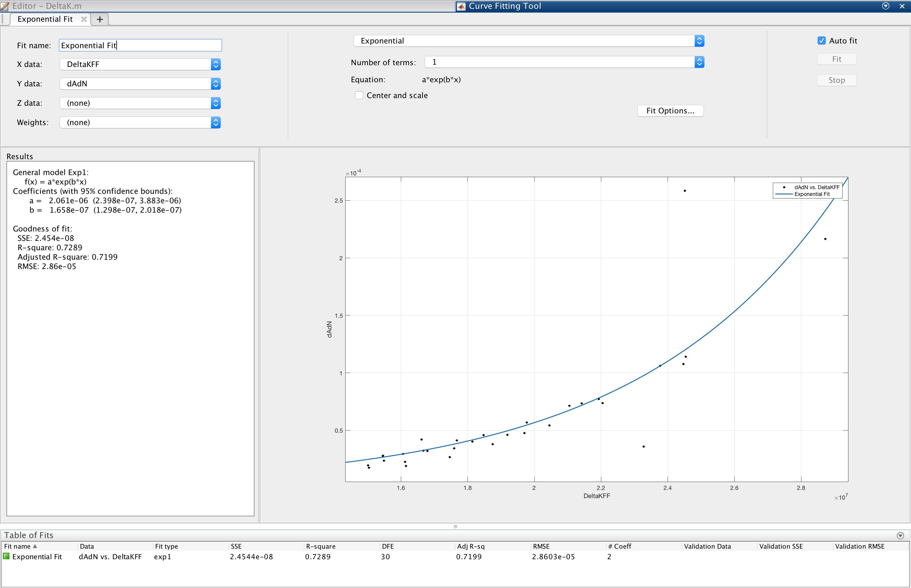The width and height of the screenshot is (911, 588).
Task: Open the Weights dropdown
Action: click(x=216, y=122)
